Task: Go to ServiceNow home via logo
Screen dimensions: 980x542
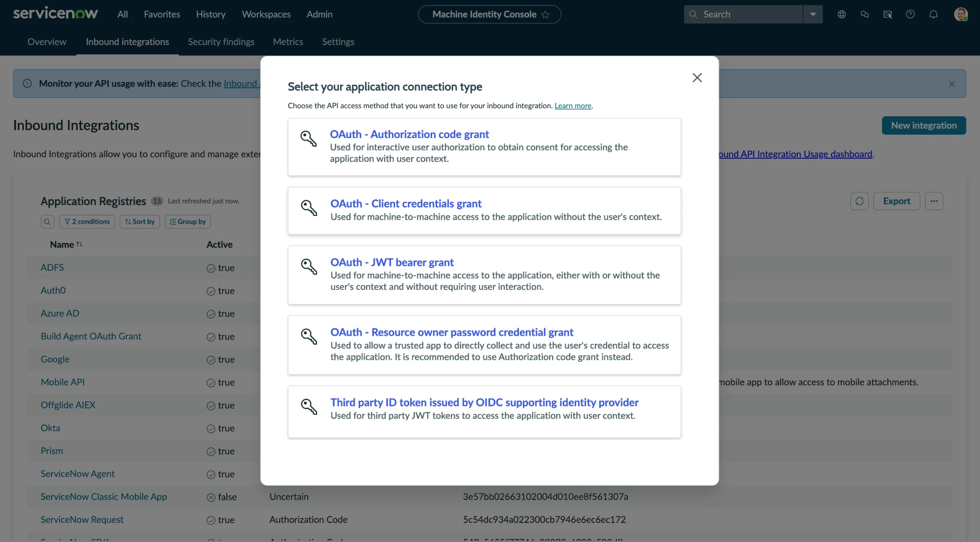Action: point(55,14)
